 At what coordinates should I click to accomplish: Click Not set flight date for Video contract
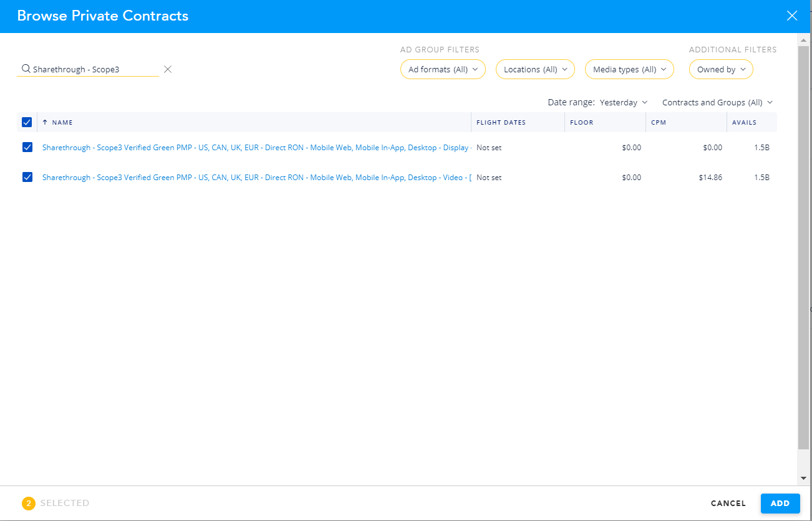click(x=489, y=178)
